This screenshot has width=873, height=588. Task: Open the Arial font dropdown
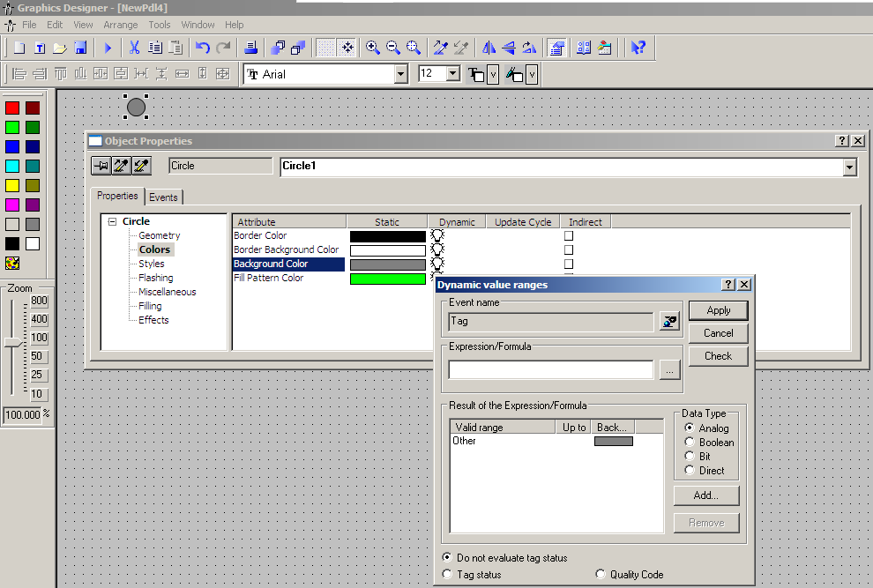pyautogui.click(x=401, y=74)
